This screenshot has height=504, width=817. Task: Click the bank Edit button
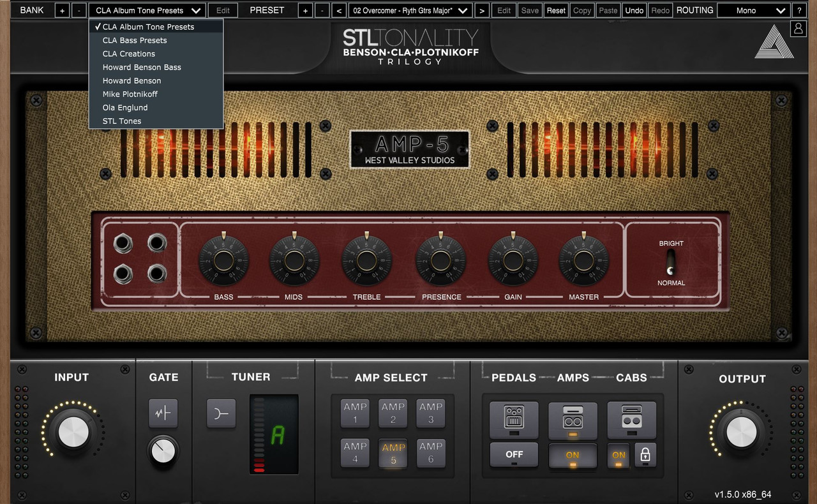(x=223, y=10)
